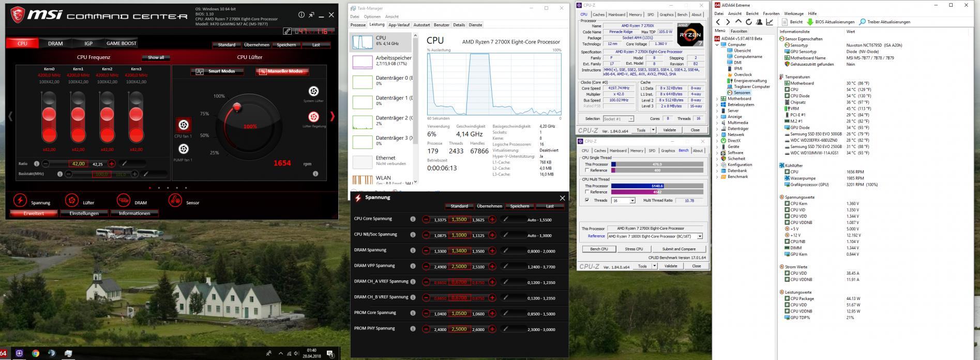Screen dimensions: 980x360
Task: Click Submit and Compare button
Action: pyautogui.click(x=679, y=249)
